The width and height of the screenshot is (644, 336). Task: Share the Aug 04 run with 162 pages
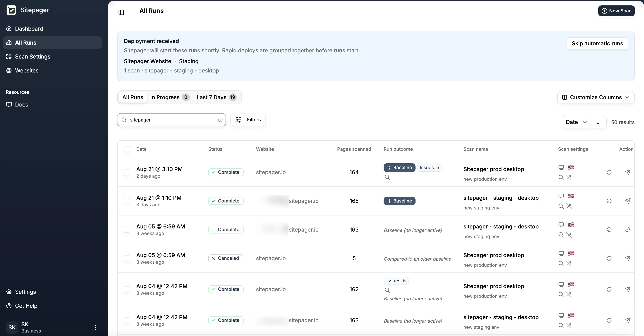tap(628, 289)
